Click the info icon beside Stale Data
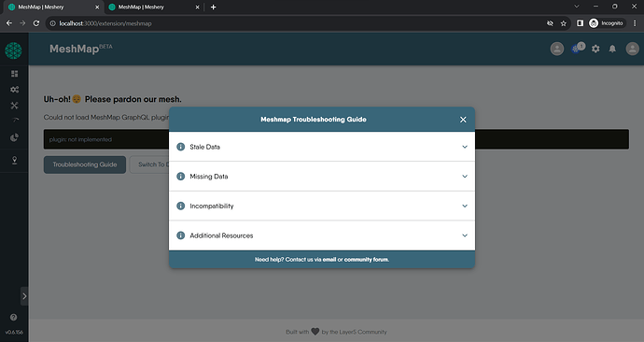This screenshot has width=644, height=342. 181,147
